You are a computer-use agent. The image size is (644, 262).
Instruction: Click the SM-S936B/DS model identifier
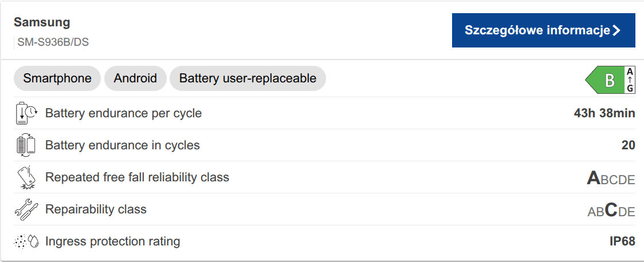53,42
